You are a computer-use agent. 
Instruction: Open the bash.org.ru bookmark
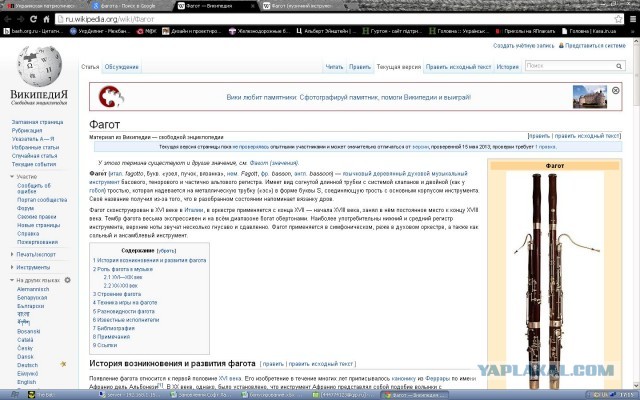[x=33, y=31]
